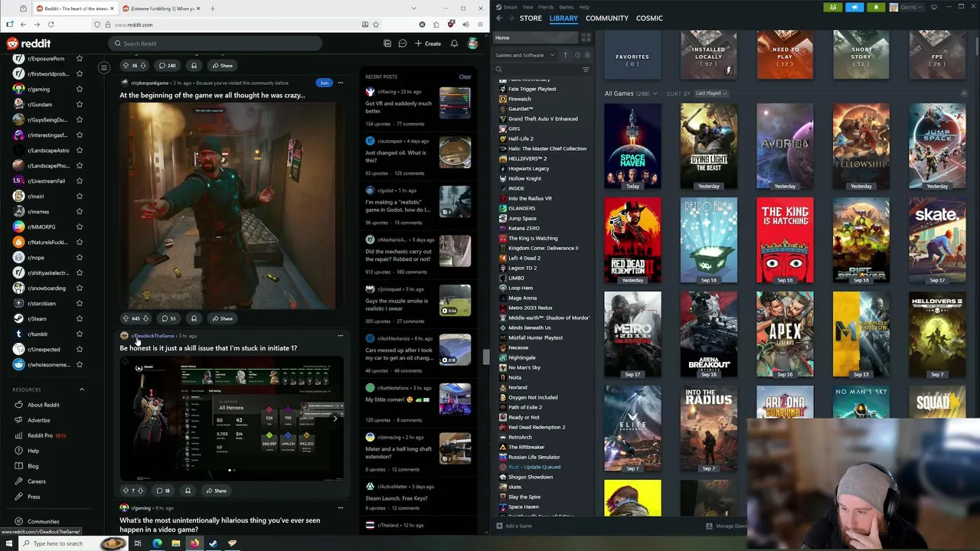Join the r/cyberpunkgame community

[x=324, y=83]
